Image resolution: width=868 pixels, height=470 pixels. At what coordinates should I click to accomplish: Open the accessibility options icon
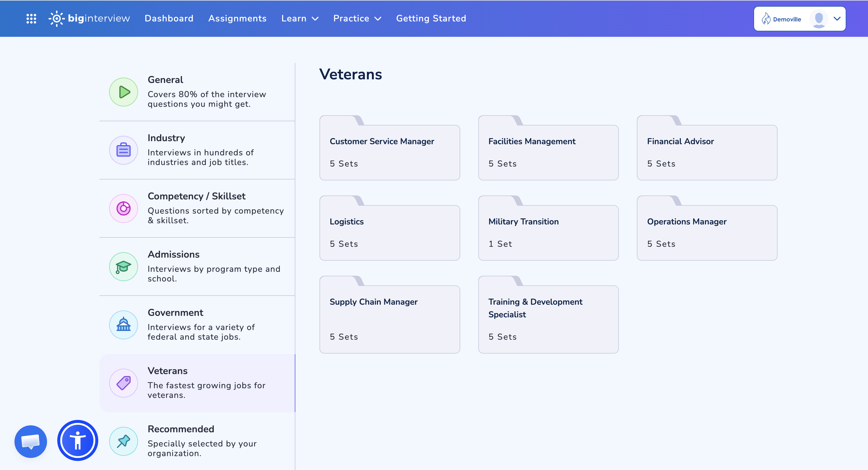(77, 440)
